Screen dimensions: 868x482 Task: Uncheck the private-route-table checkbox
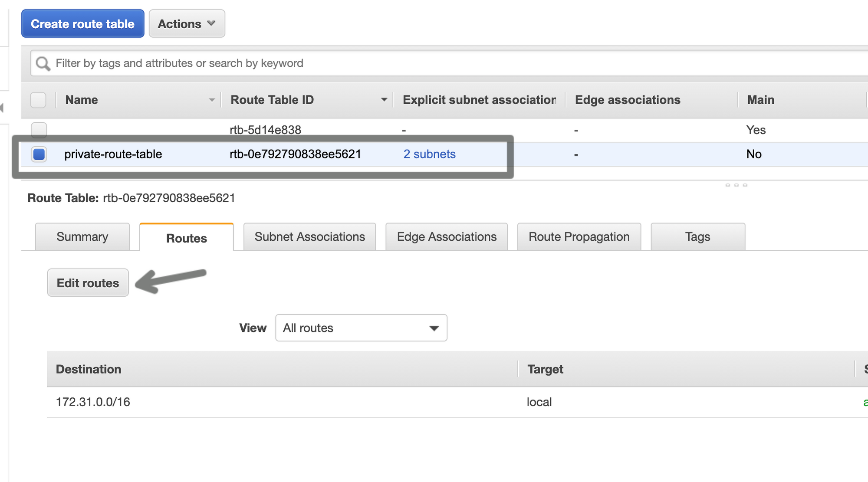(39, 154)
